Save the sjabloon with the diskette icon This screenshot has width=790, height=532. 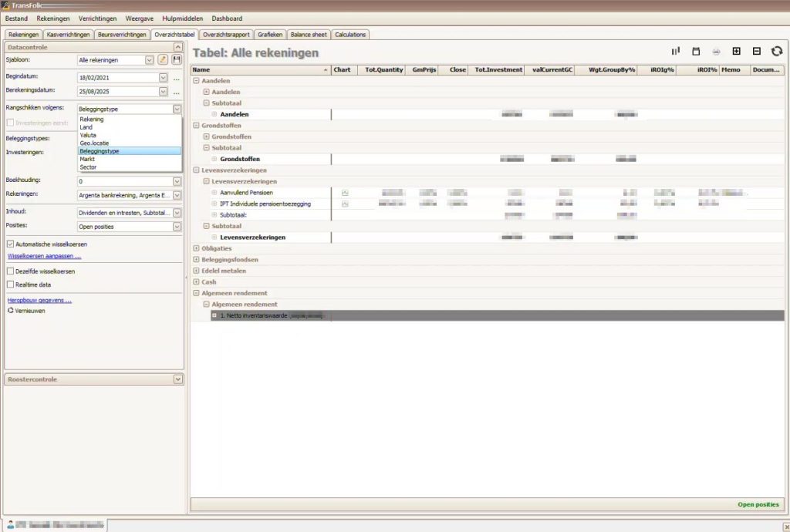click(177, 59)
